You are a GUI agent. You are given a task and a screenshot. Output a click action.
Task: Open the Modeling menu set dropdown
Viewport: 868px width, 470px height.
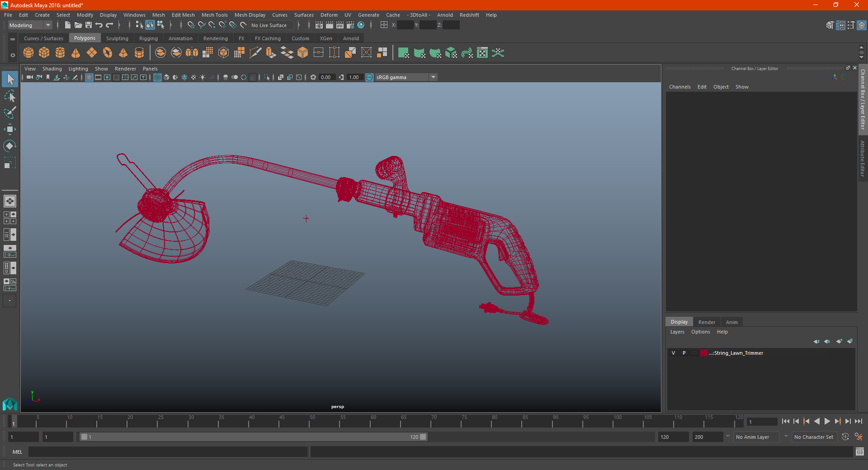coord(30,25)
